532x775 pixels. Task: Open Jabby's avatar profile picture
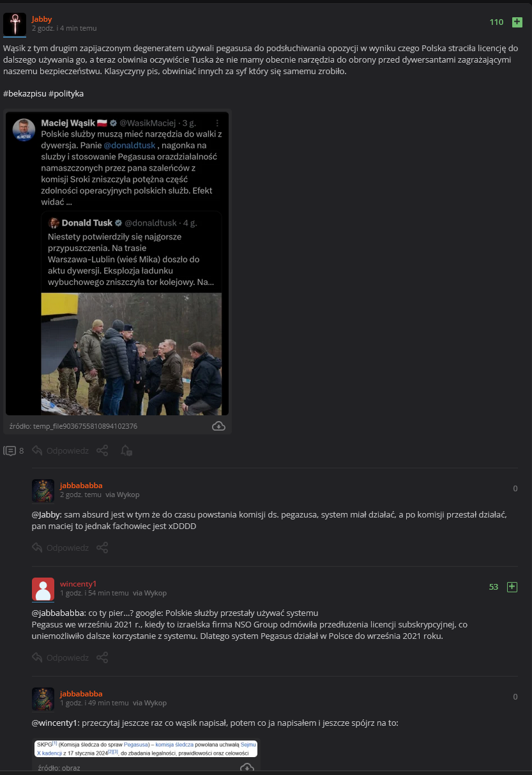(x=15, y=24)
